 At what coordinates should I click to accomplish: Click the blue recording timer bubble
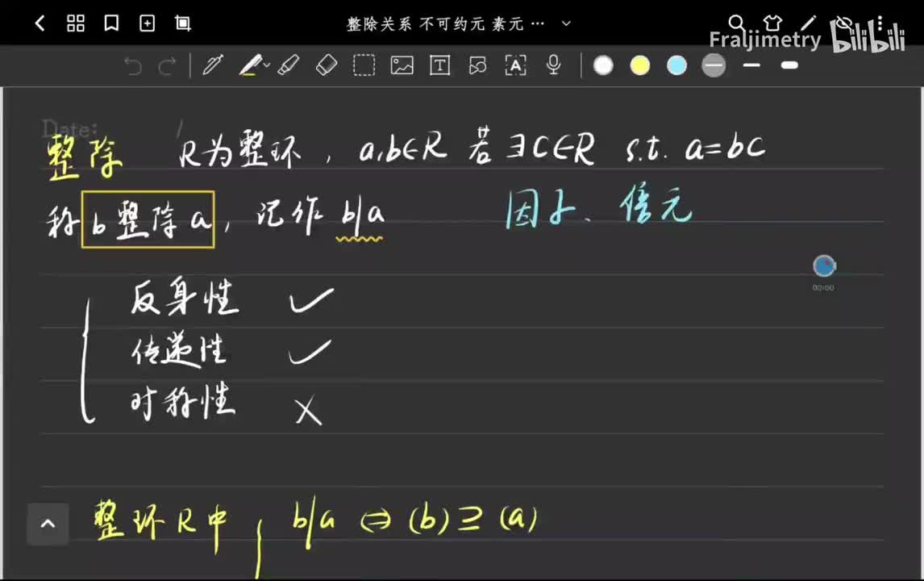824,266
